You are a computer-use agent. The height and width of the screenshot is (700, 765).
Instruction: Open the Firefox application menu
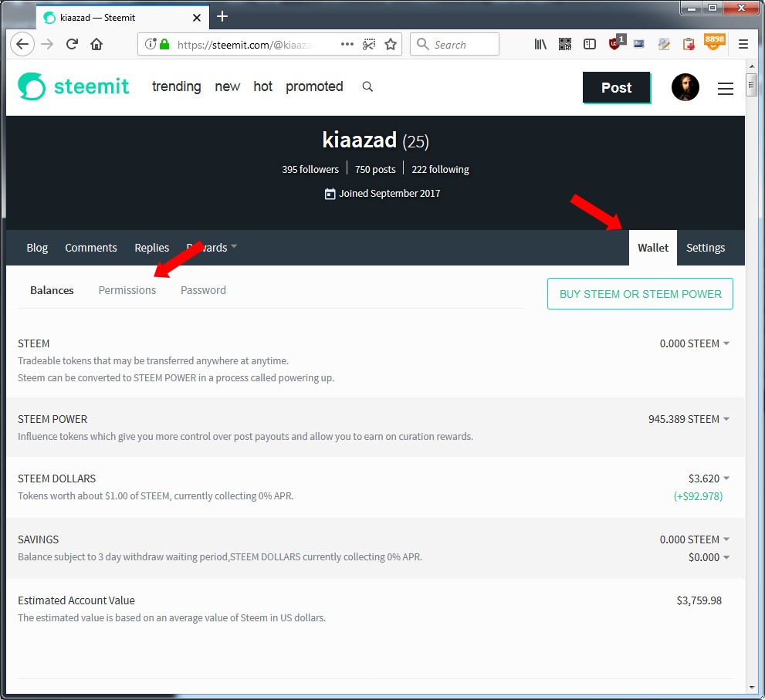pyautogui.click(x=743, y=45)
